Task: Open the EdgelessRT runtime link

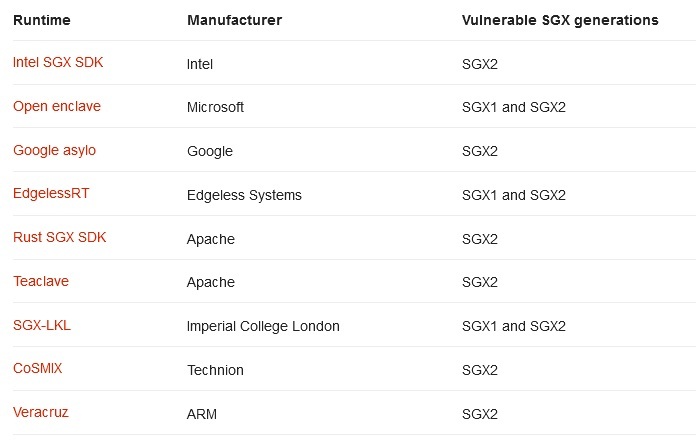Action: (x=53, y=194)
